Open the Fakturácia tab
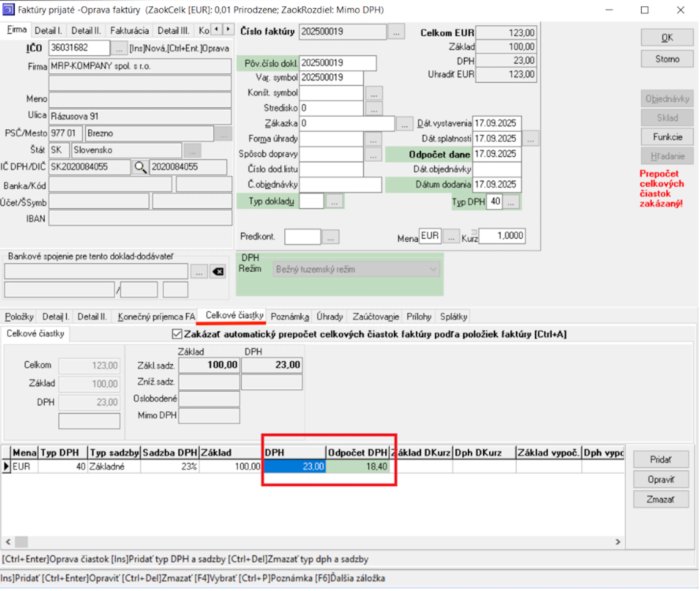Image resolution: width=700 pixels, height=591 pixels. [x=130, y=31]
